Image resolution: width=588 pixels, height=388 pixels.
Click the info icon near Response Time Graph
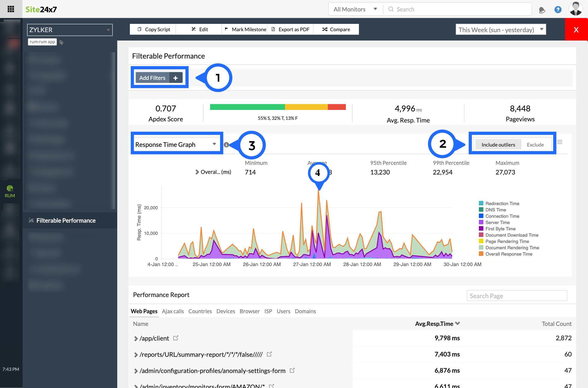[x=226, y=145]
